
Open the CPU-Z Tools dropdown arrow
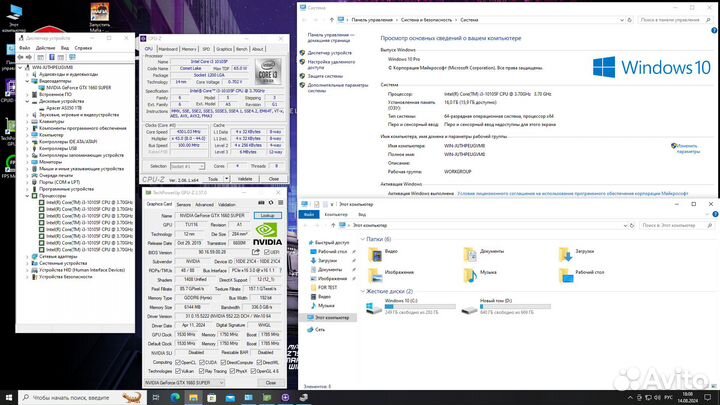(x=226, y=179)
